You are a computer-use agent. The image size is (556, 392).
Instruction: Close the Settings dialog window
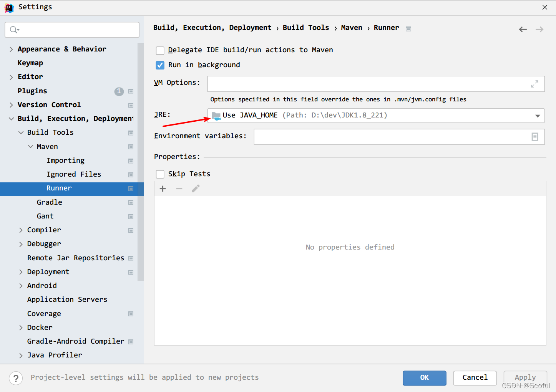(545, 7)
